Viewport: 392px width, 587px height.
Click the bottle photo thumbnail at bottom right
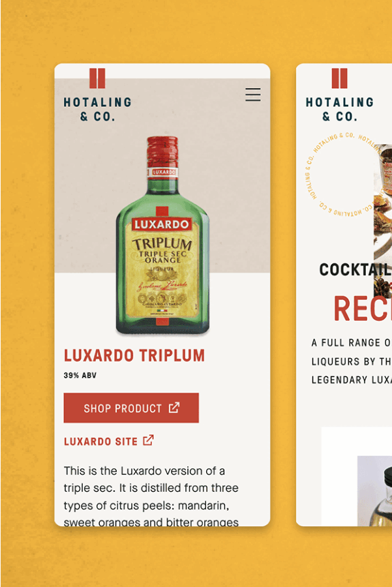click(x=374, y=490)
